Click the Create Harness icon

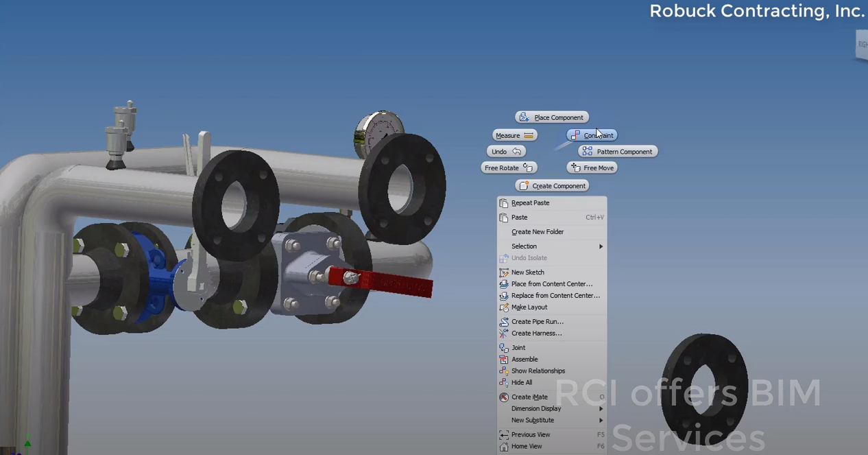(x=504, y=334)
